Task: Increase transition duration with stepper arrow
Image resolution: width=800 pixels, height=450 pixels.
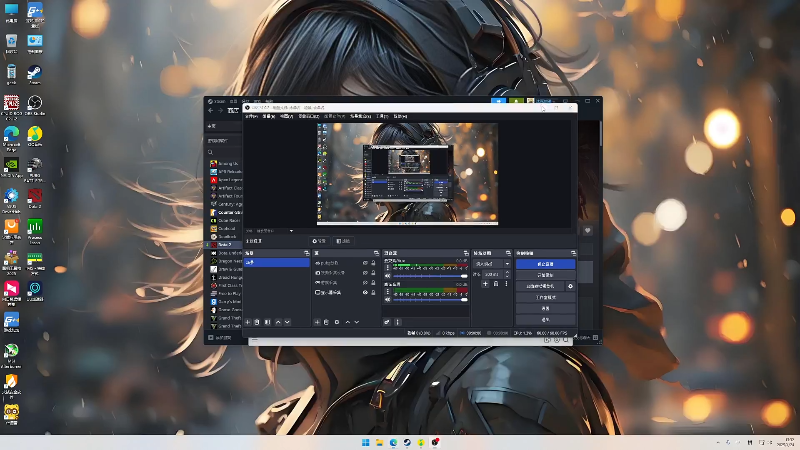Action: point(507,272)
